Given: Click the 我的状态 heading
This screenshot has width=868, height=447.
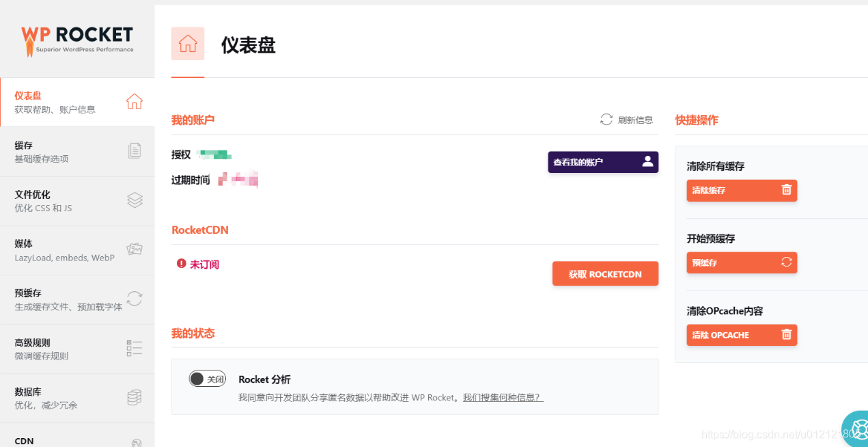Looking at the screenshot, I should tap(193, 333).
